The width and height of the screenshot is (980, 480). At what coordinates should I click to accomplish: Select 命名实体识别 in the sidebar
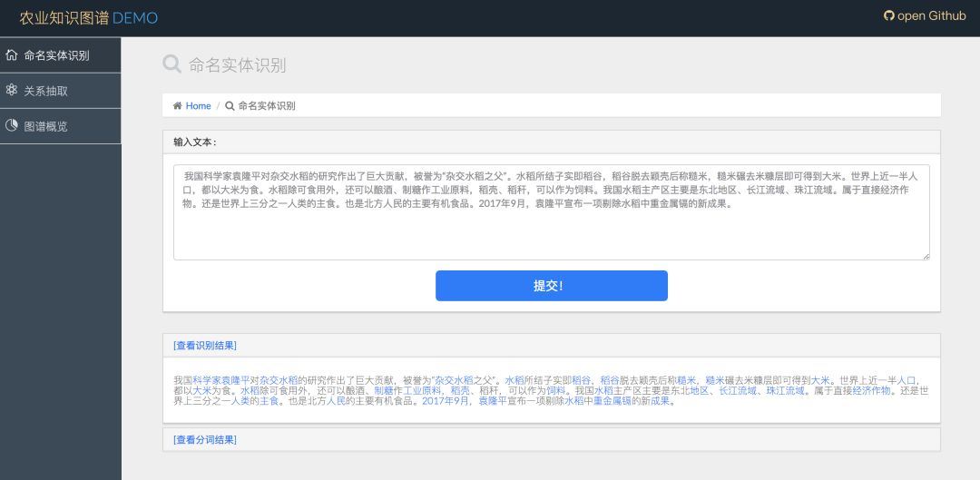point(61,55)
